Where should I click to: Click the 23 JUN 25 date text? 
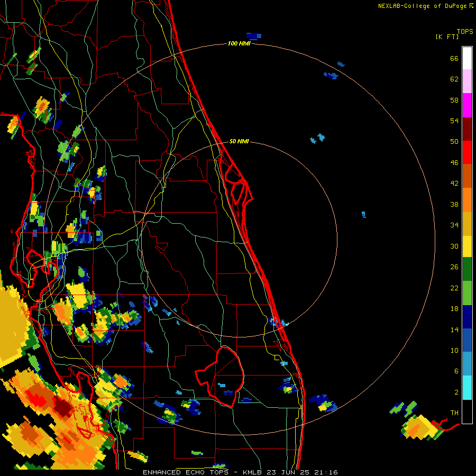pos(288,472)
